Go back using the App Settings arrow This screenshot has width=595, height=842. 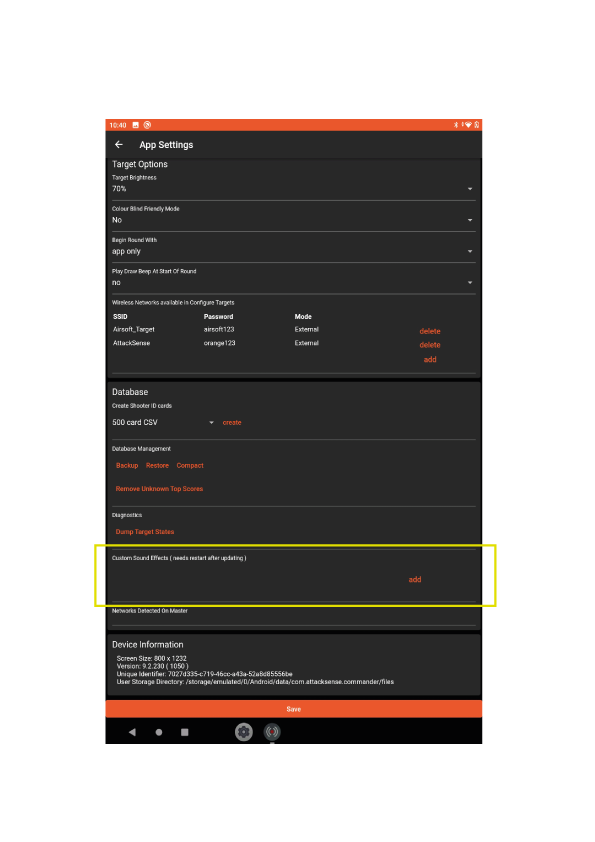(x=119, y=144)
